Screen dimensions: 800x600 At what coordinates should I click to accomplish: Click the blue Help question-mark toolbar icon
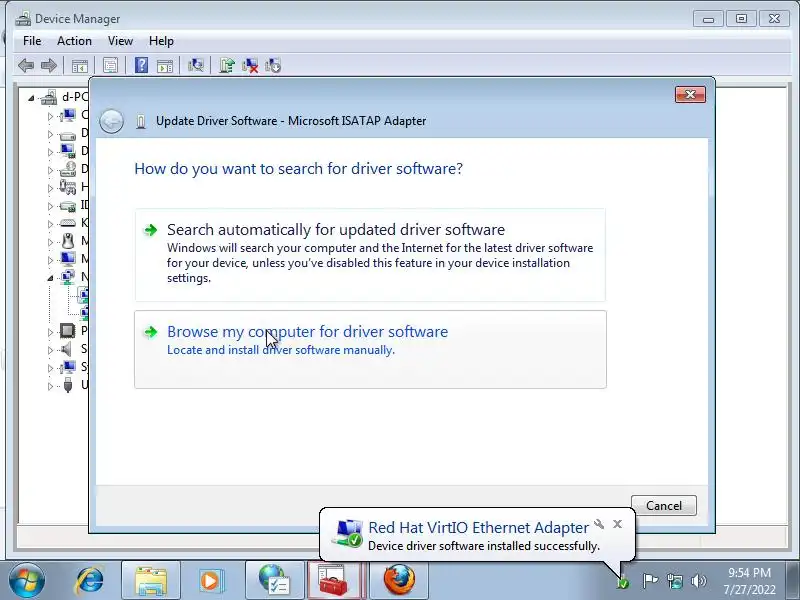141,65
